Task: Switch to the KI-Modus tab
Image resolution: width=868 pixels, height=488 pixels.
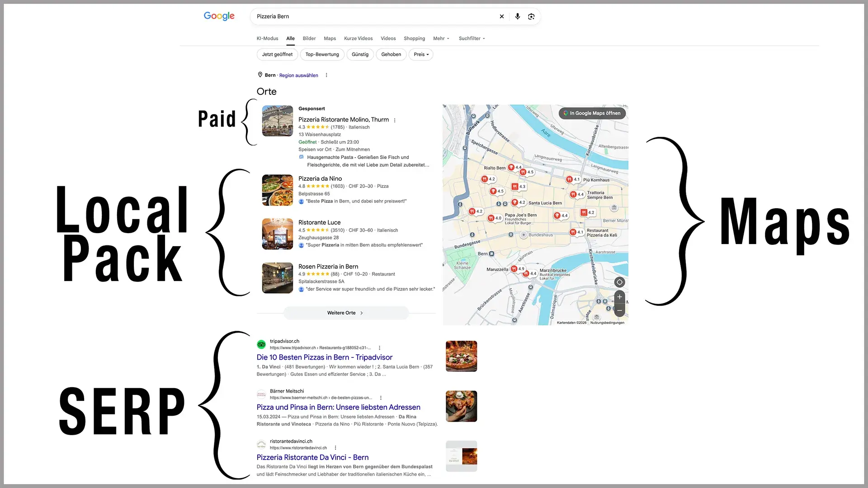Action: 267,38
